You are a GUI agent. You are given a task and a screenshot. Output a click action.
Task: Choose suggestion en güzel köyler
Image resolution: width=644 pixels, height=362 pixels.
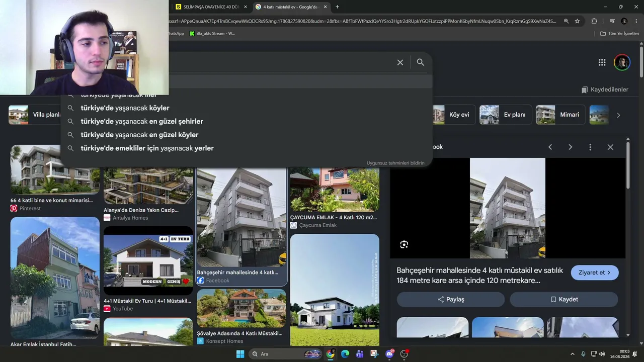pos(247,135)
